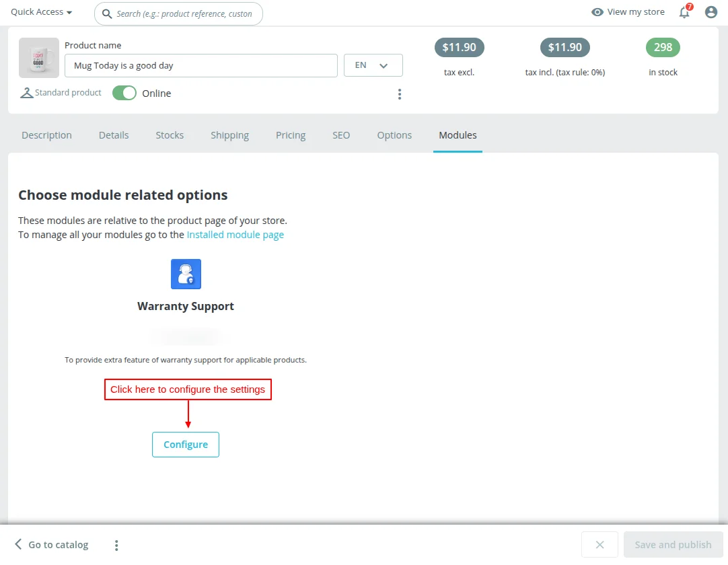Toggle the product Online status switch
The image size is (728, 565).
(124, 93)
